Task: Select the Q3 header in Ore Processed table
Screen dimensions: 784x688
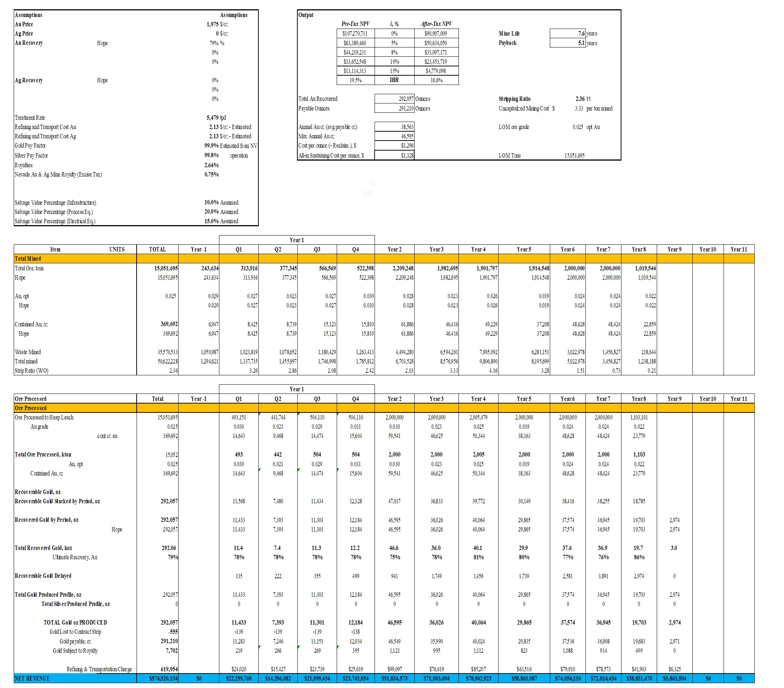Action: [x=317, y=399]
